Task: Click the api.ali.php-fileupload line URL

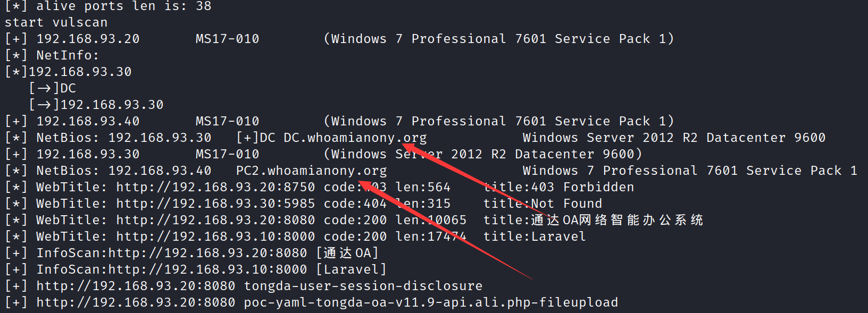Action: pyautogui.click(x=136, y=302)
